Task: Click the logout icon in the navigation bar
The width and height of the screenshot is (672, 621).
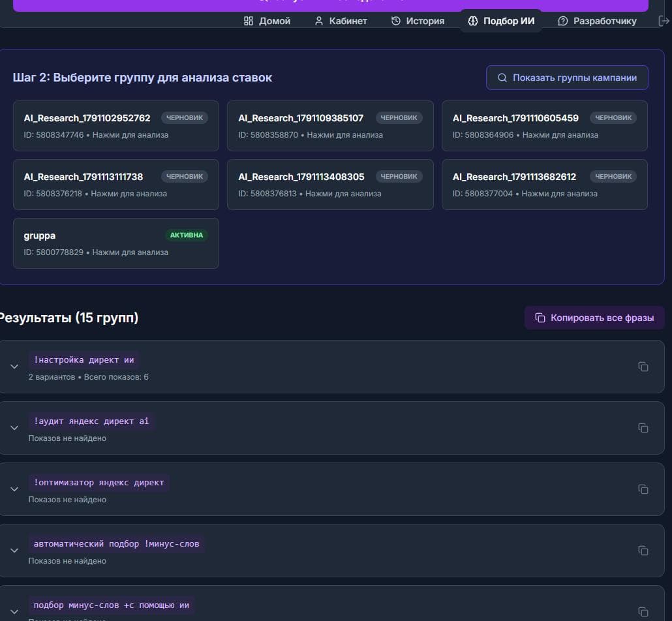Action: 664,21
